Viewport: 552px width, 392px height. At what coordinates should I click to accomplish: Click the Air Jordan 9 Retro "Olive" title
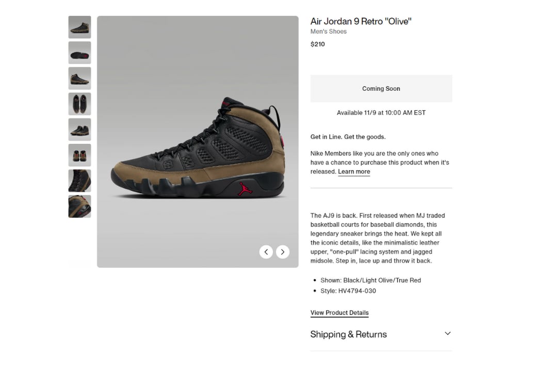pos(361,22)
